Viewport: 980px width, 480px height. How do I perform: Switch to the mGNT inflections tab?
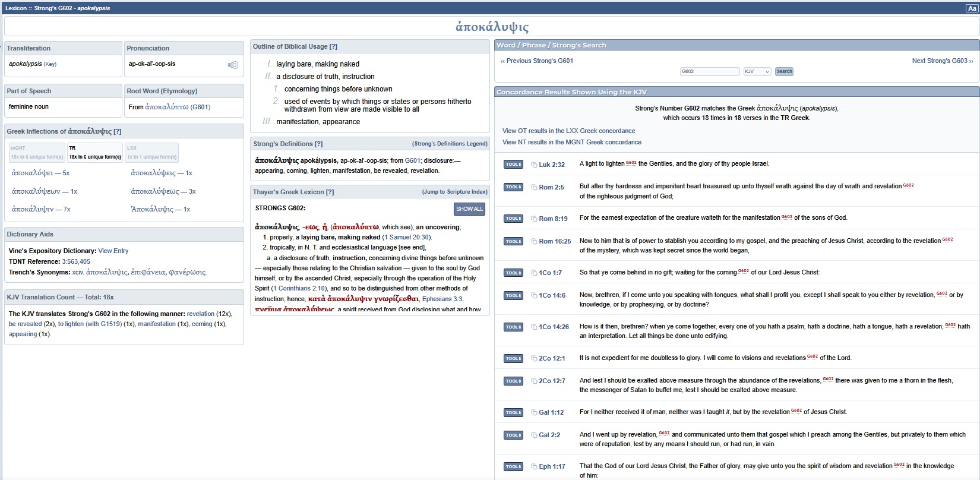click(37, 153)
